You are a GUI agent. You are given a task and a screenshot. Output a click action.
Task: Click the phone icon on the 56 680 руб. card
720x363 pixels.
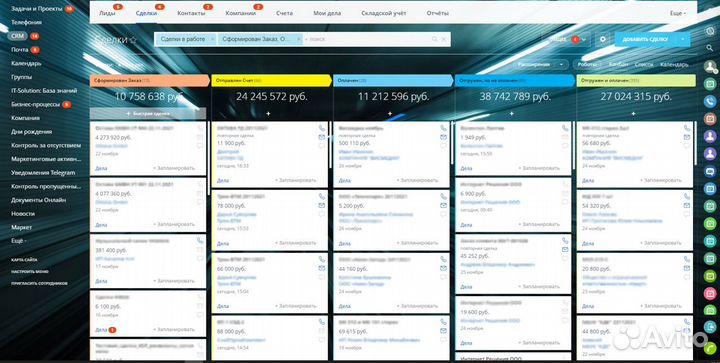[686, 128]
